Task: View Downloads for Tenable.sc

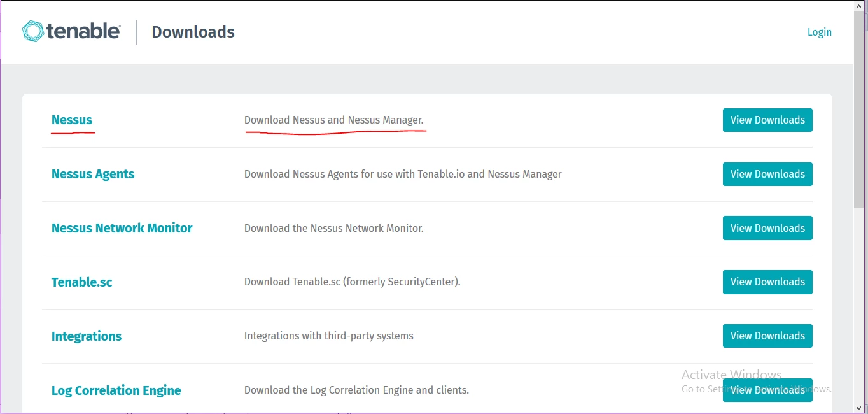Action: (767, 282)
